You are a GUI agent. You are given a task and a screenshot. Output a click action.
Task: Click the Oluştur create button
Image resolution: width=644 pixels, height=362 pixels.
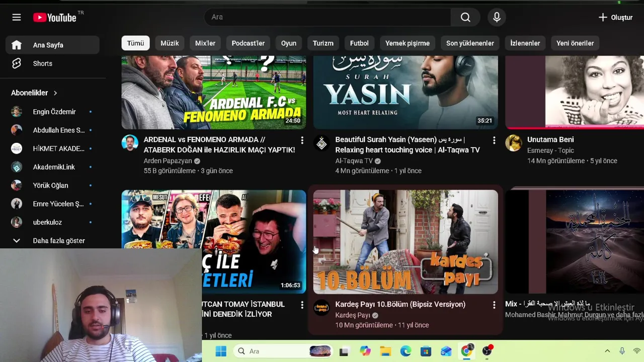(x=615, y=18)
